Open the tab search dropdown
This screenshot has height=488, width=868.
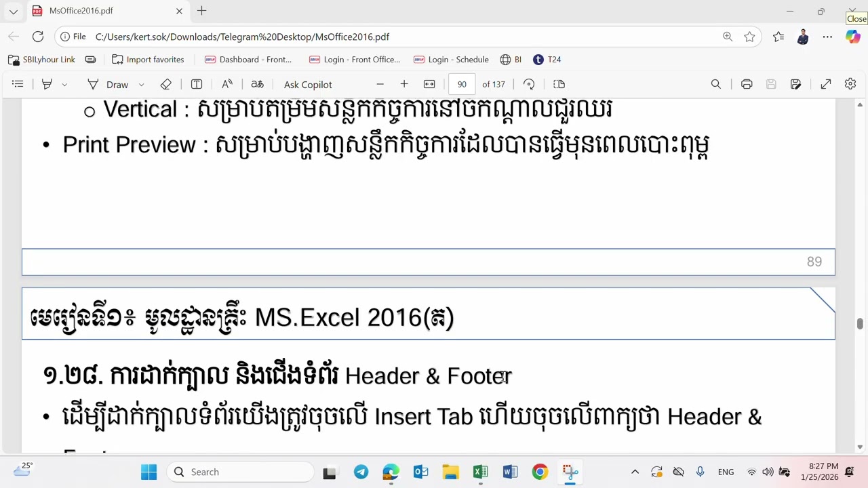(13, 11)
